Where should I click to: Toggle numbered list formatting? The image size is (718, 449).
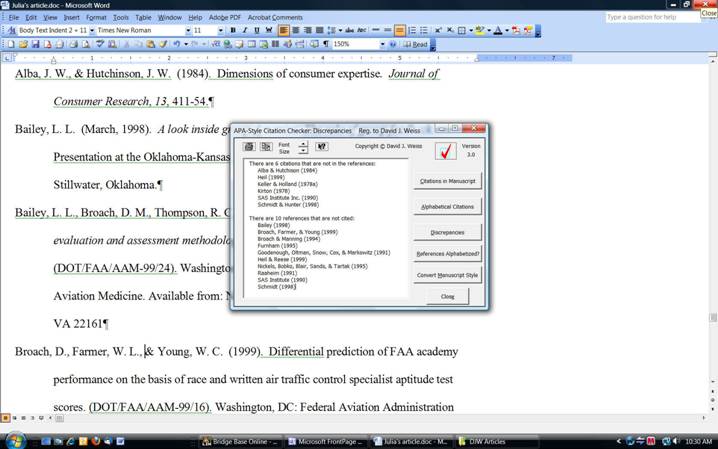412,30
